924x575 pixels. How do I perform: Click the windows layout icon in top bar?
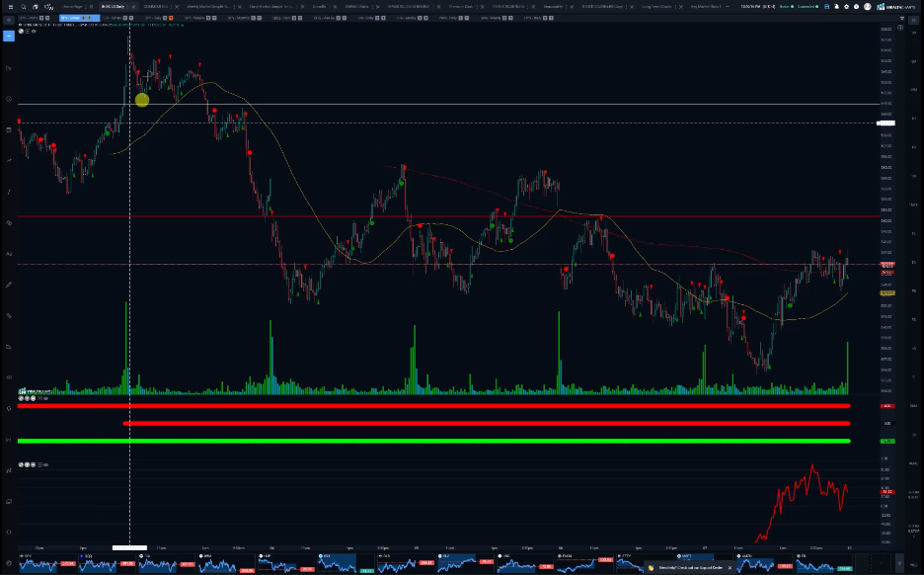(36, 7)
